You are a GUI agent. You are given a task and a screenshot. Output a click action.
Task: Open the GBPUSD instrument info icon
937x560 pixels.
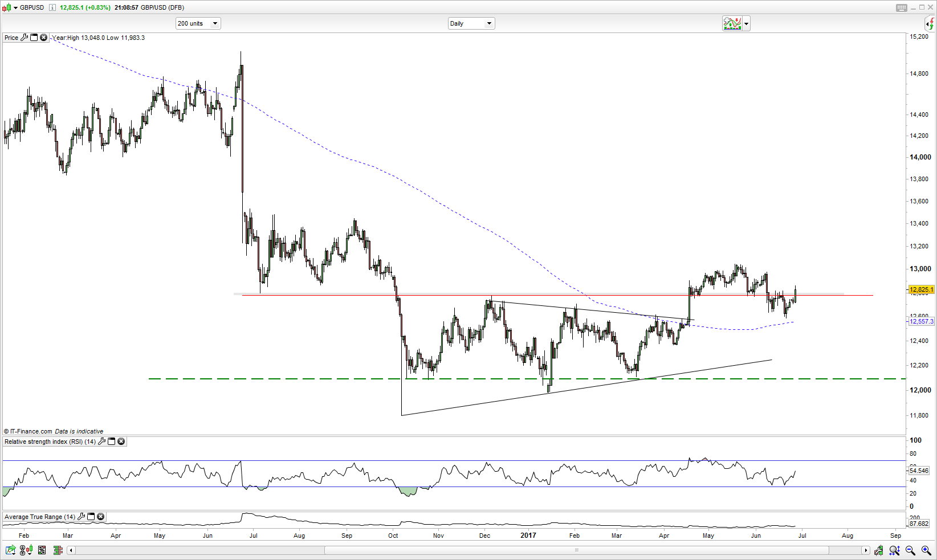52,7
